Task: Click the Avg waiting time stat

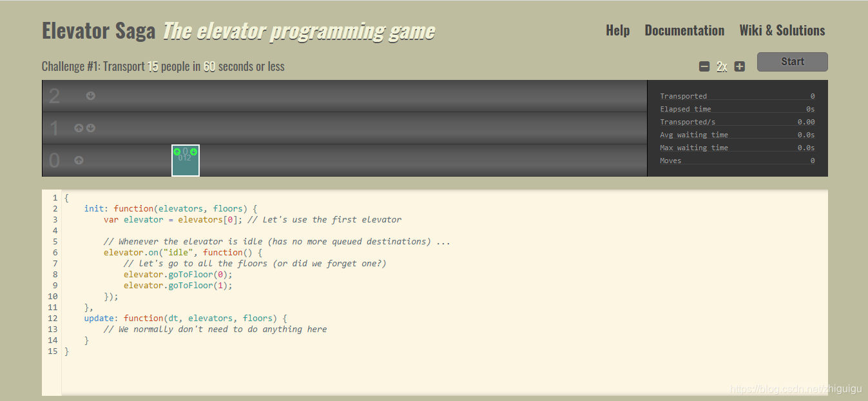Action: pos(737,135)
